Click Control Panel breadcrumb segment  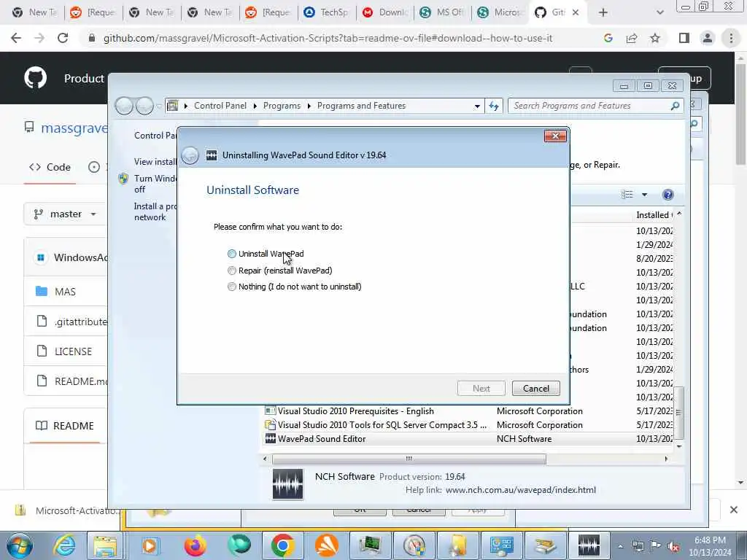(220, 106)
